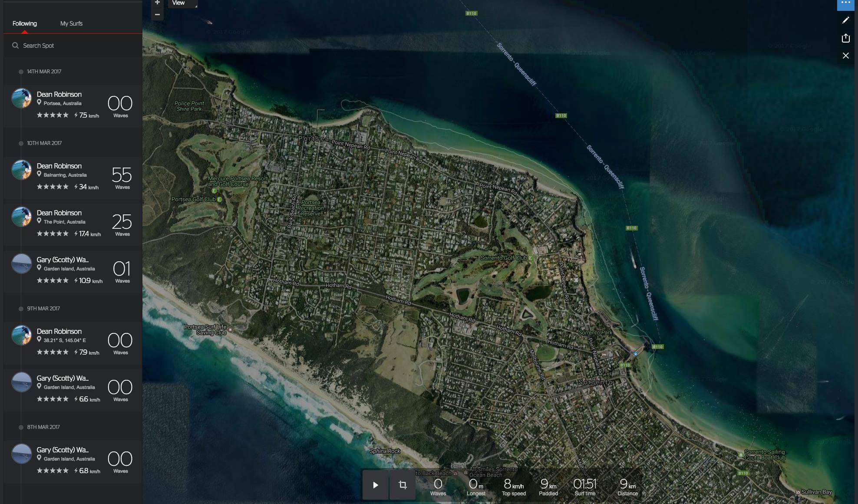Image resolution: width=858 pixels, height=504 pixels.
Task: Switch to the My Surfs tab
Action: click(71, 23)
